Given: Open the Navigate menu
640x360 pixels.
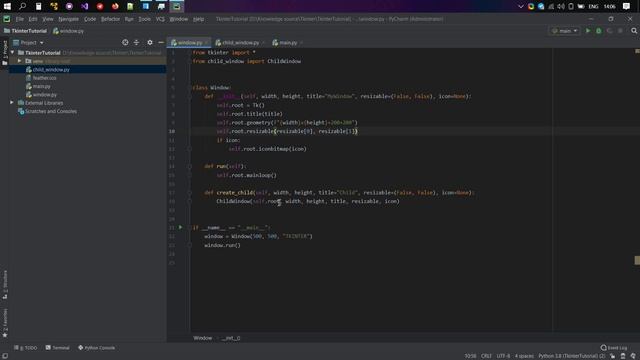Looking at the screenshot, I should (68, 19).
